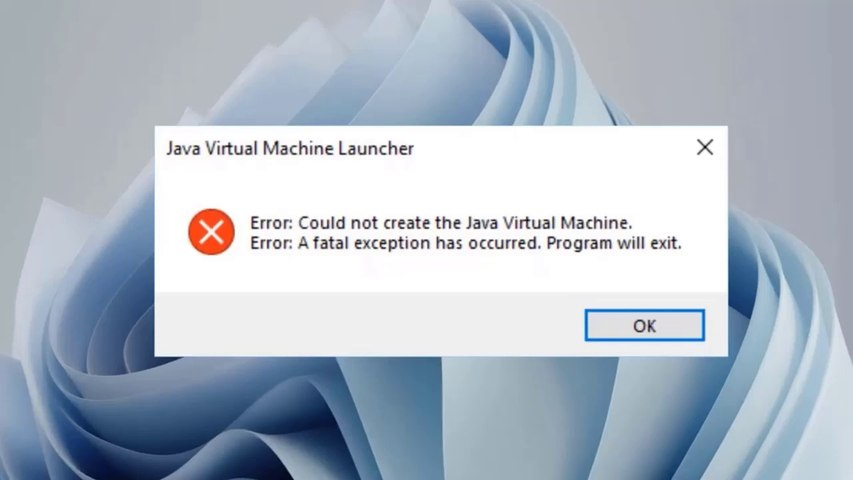
Task: Confirm the error with the OK button
Action: [x=645, y=325]
